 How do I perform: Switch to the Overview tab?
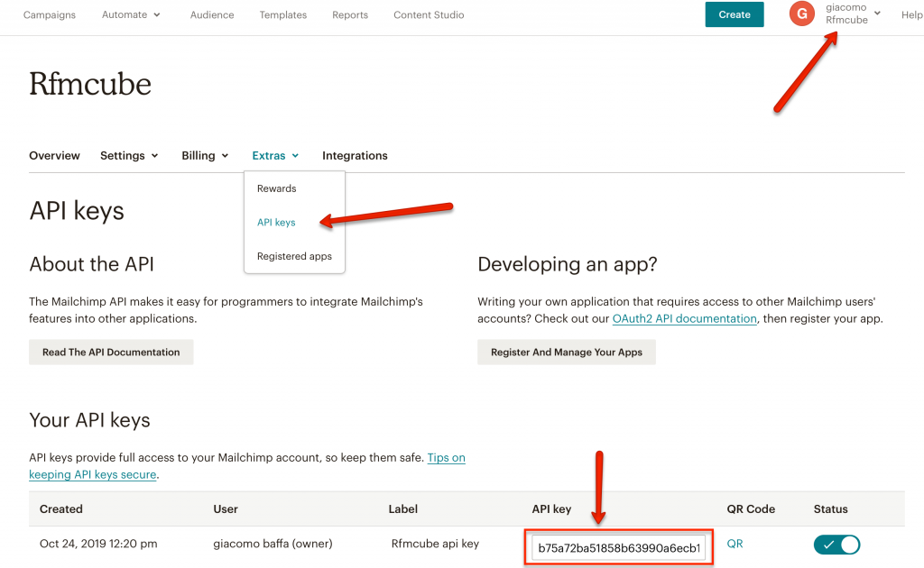click(x=54, y=155)
